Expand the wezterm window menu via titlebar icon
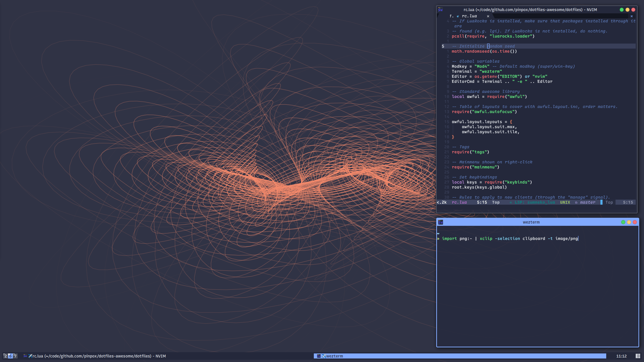 [441, 222]
